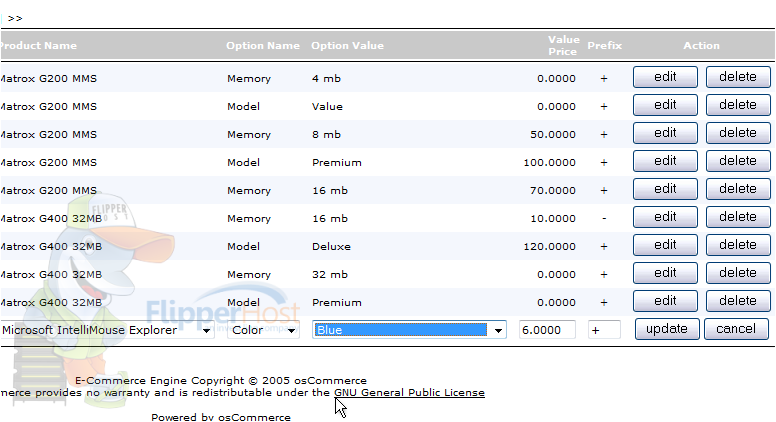Click the Action column header
Image resolution: width=776 pixels, height=422 pixels.
[701, 46]
